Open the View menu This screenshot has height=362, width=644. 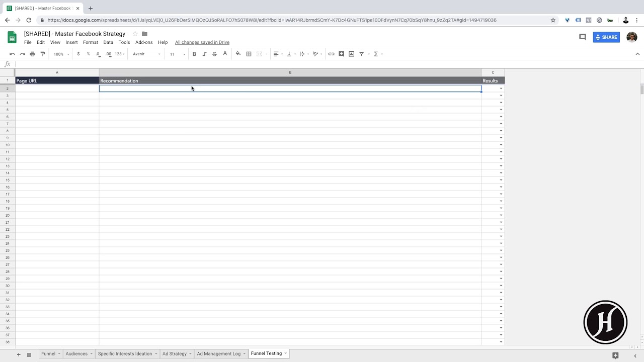(x=55, y=42)
